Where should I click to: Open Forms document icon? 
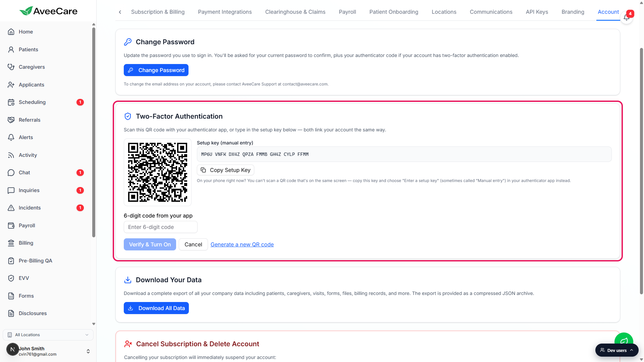pos(11,296)
